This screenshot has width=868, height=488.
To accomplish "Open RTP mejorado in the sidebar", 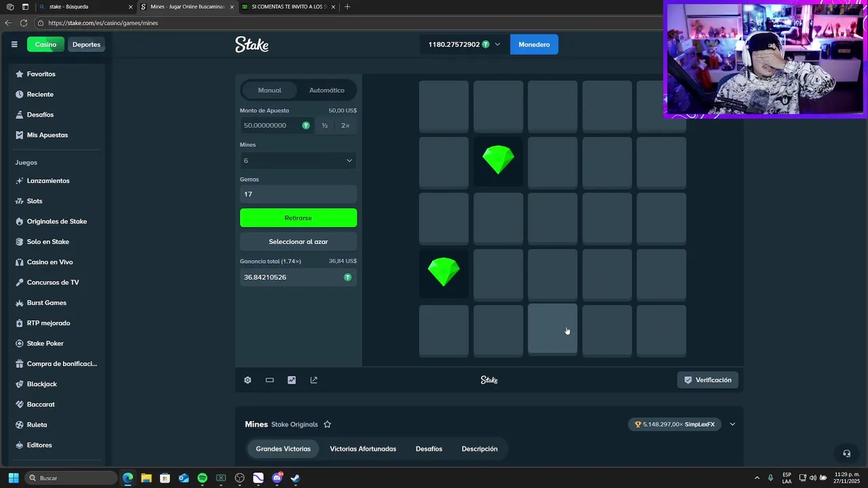I will [57, 323].
